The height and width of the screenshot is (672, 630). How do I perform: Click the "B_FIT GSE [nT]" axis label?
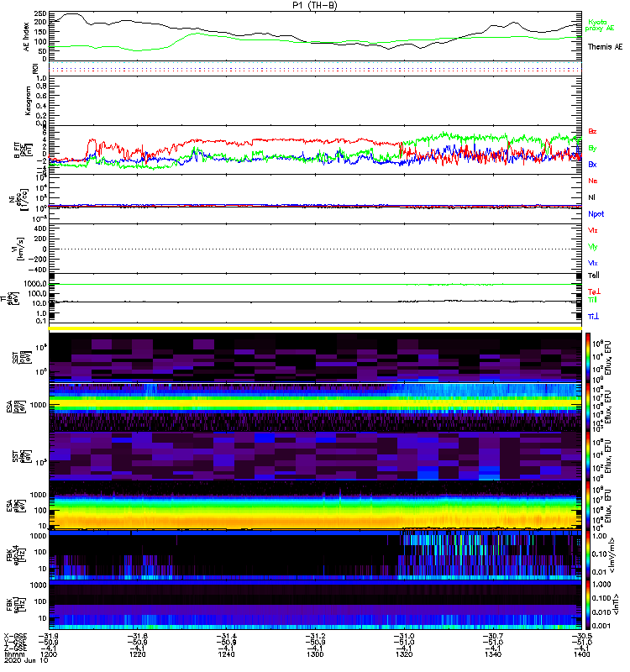[24, 150]
